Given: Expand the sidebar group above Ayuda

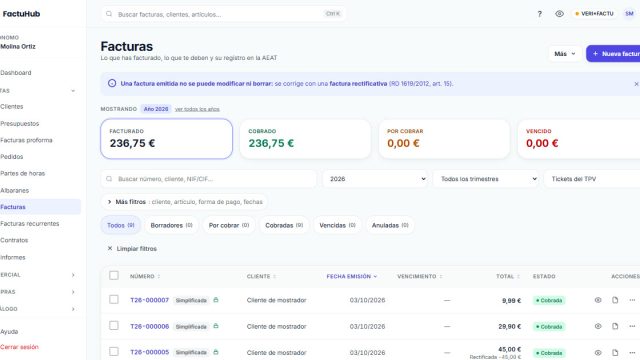Looking at the screenshot, I should [40, 309].
